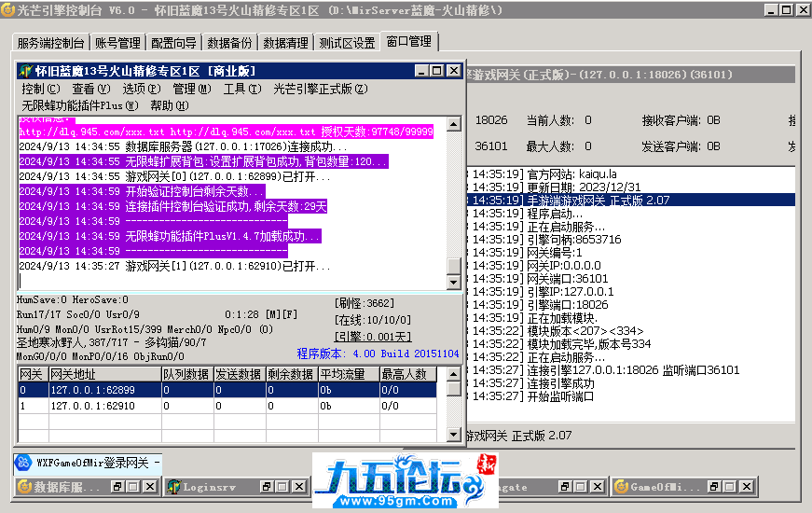
Task: Click the gateway table scroll-up arrow
Action: point(454,374)
